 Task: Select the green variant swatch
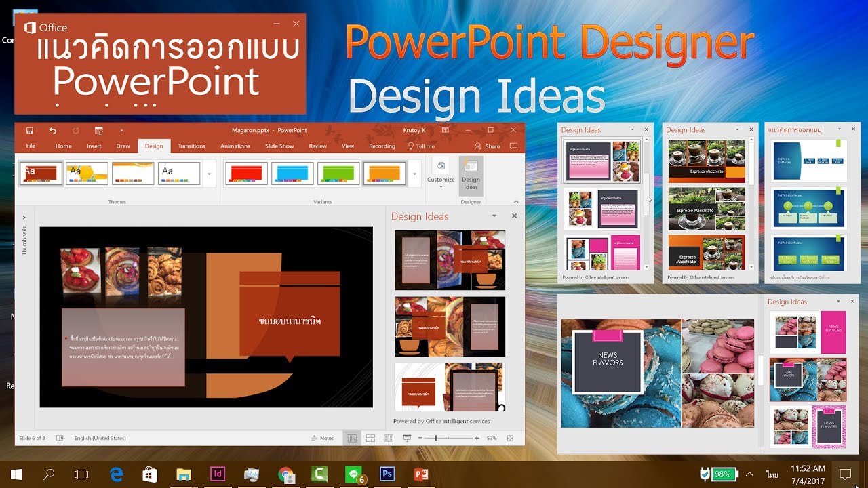338,174
